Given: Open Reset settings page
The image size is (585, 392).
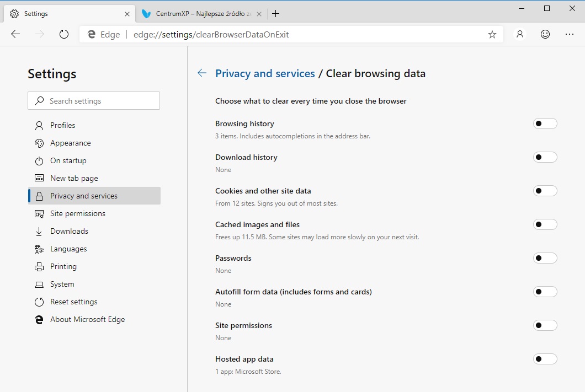Looking at the screenshot, I should [x=94, y=302].
